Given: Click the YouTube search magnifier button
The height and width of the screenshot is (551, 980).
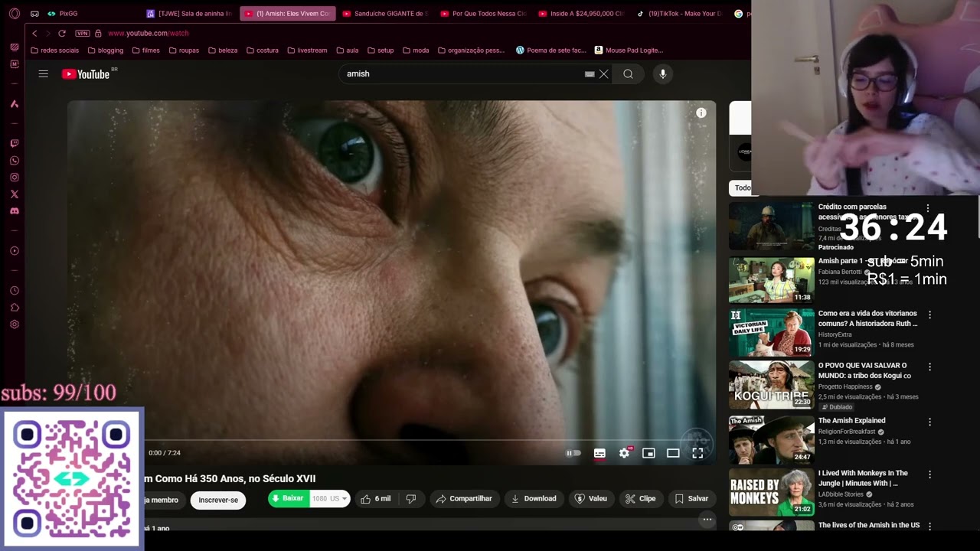Looking at the screenshot, I should [628, 74].
